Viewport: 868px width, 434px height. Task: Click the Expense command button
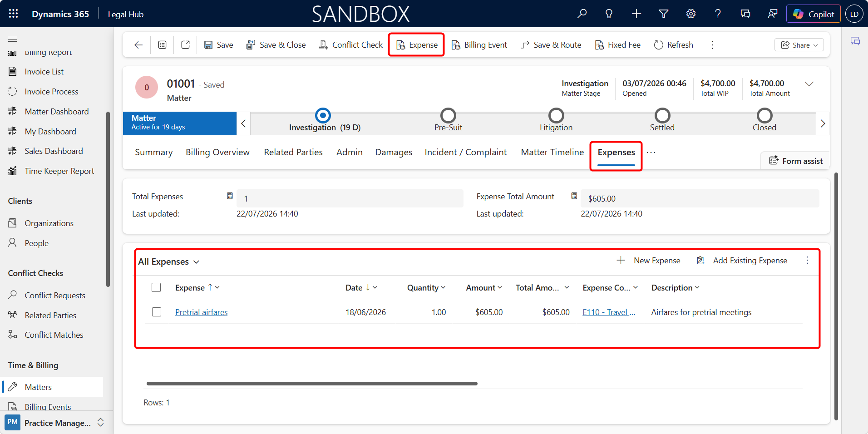[417, 45]
